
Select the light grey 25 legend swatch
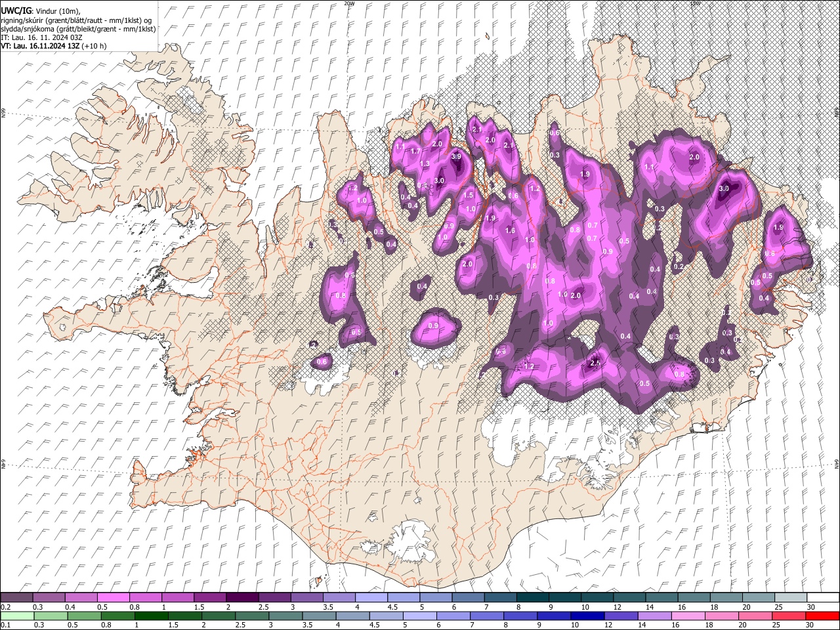pos(790,597)
